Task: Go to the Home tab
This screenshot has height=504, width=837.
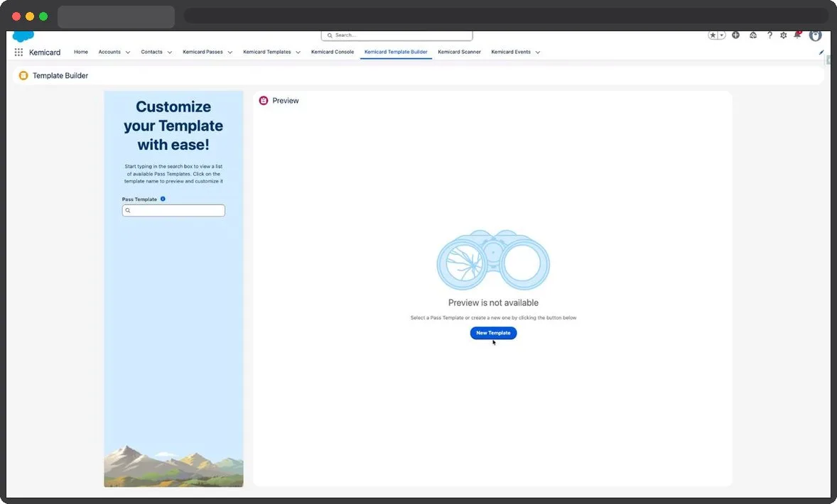Action: (x=80, y=52)
